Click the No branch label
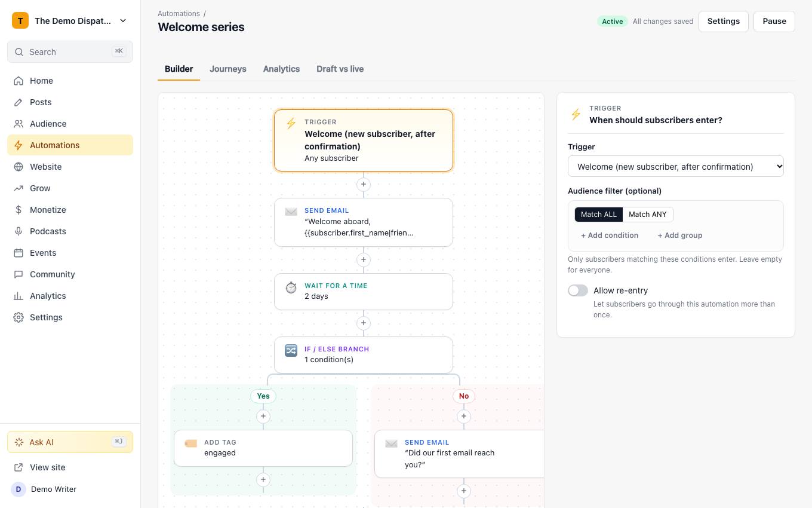812x508 pixels. (x=464, y=396)
